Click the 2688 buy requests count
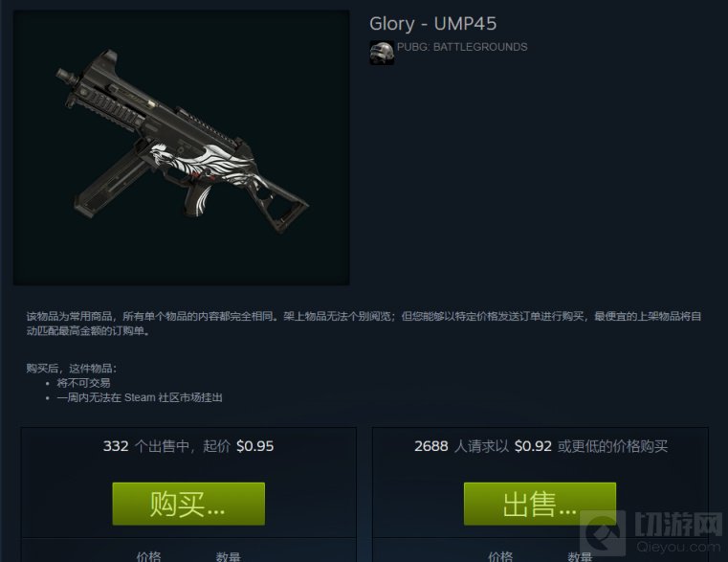The width and height of the screenshot is (728, 562). tap(430, 446)
